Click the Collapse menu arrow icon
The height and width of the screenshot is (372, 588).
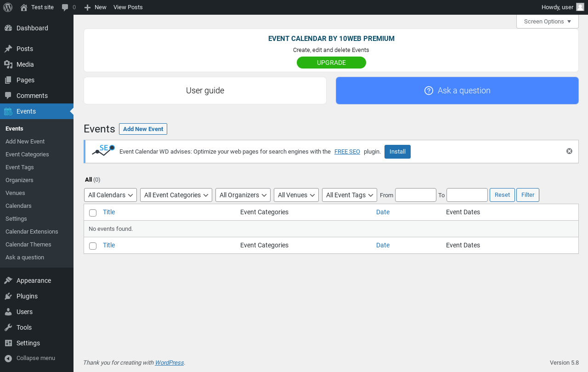coord(8,358)
